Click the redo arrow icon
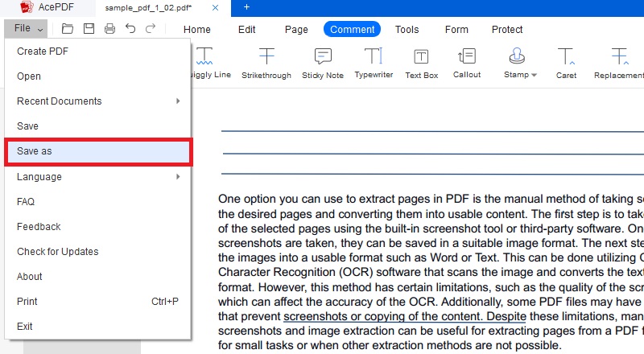The height and width of the screenshot is (354, 644). [151, 28]
